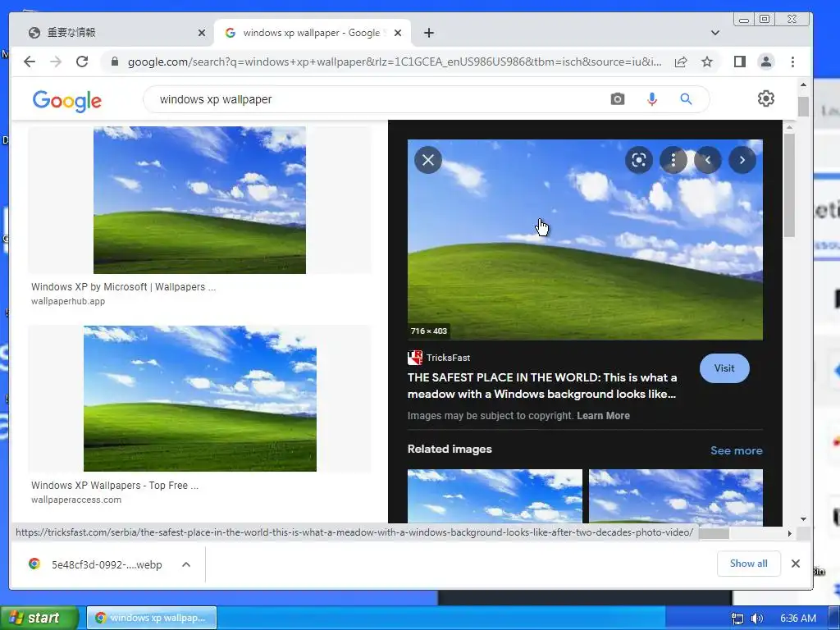
Task: Click 'Windows XP Wallpapers - Top Free' caption
Action: (115, 486)
